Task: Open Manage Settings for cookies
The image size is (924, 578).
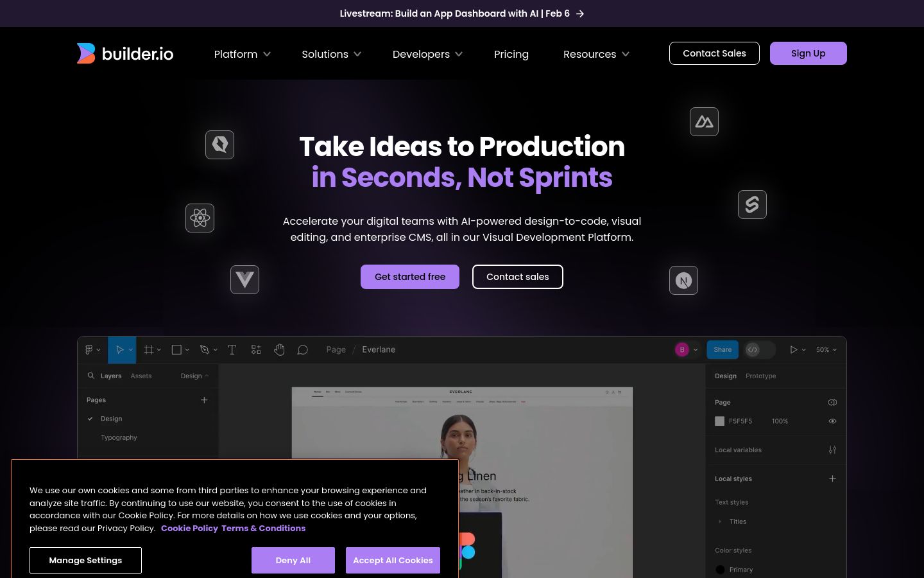Action: [85, 560]
